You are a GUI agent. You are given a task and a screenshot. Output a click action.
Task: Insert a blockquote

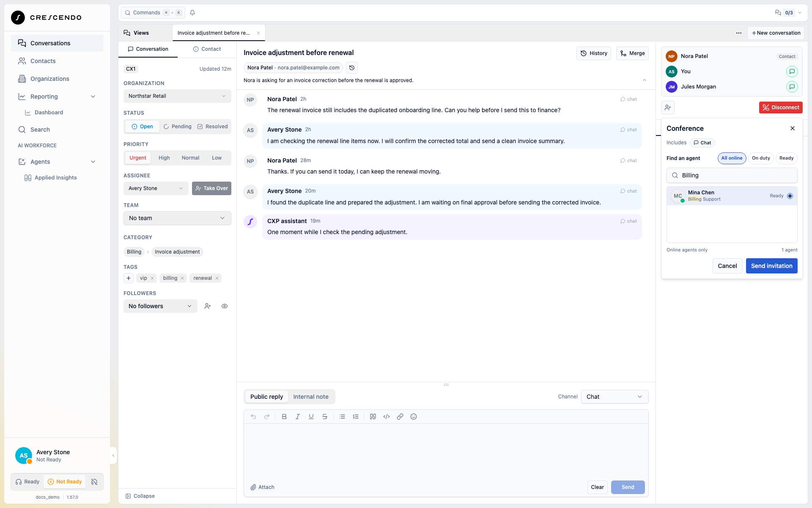click(373, 417)
